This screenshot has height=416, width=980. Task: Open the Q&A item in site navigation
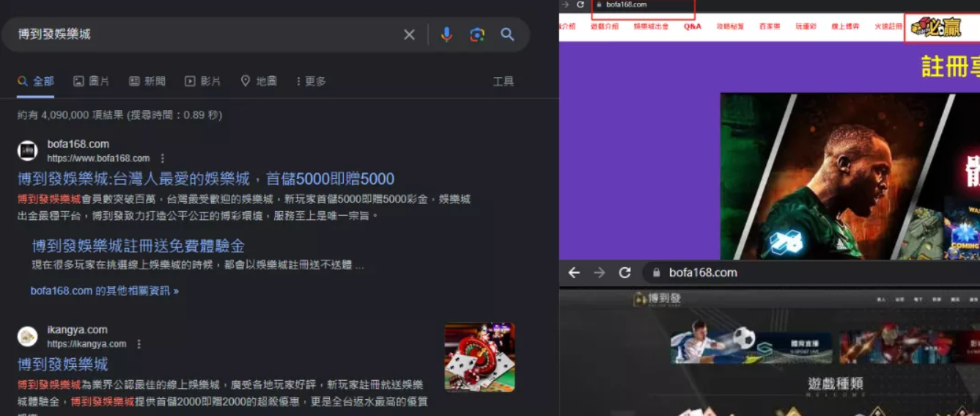tap(692, 26)
